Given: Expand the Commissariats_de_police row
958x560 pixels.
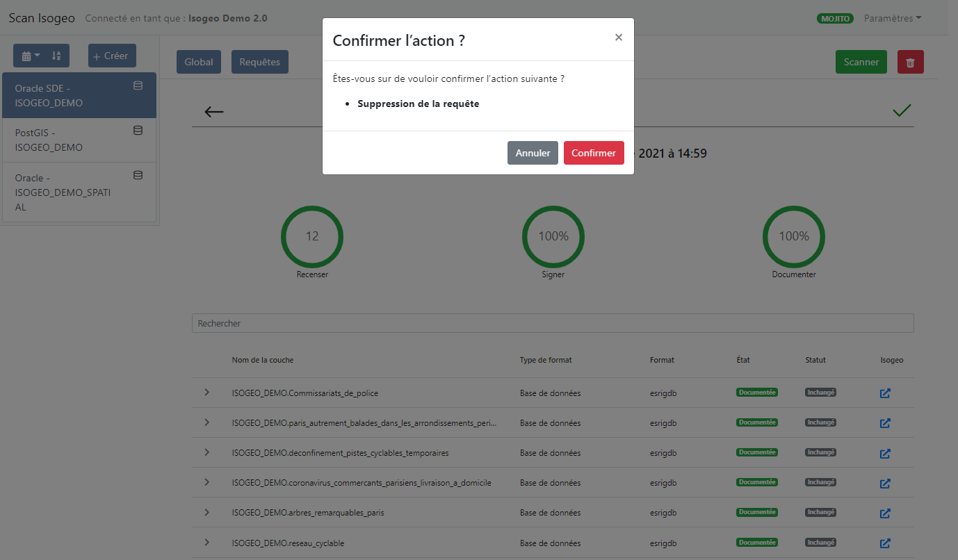Looking at the screenshot, I should [206, 393].
